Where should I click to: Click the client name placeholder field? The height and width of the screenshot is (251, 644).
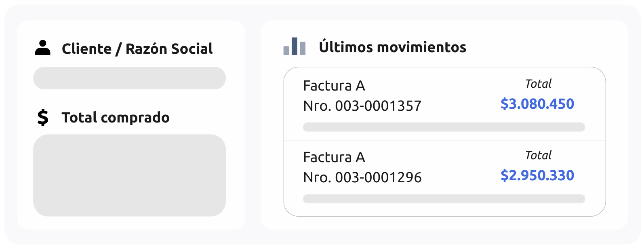[129, 78]
